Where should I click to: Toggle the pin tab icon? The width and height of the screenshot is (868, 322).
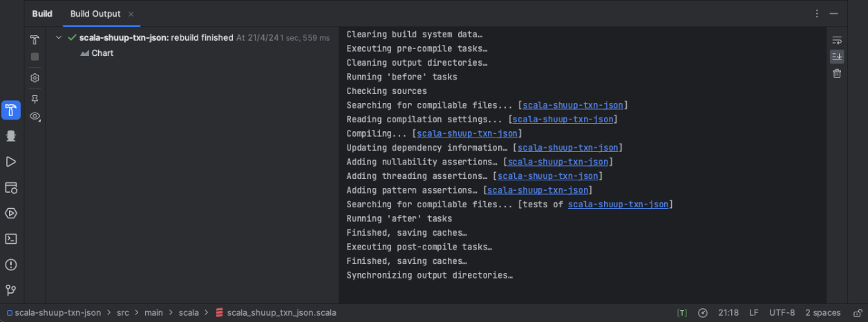click(x=35, y=100)
